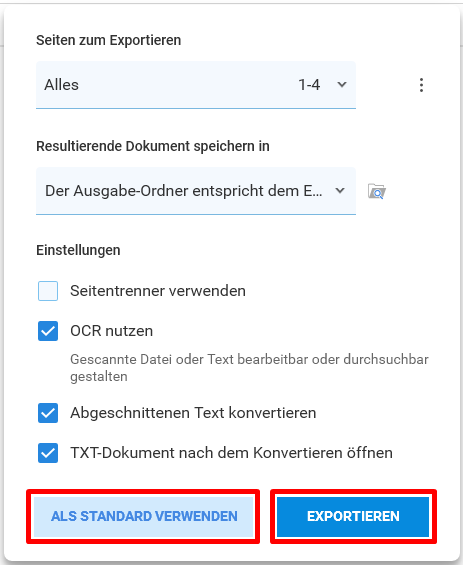Image resolution: width=463 pixels, height=565 pixels.
Task: Click the TXT-Dokument nach dem Konvertieren öffnen label
Action: (x=231, y=453)
